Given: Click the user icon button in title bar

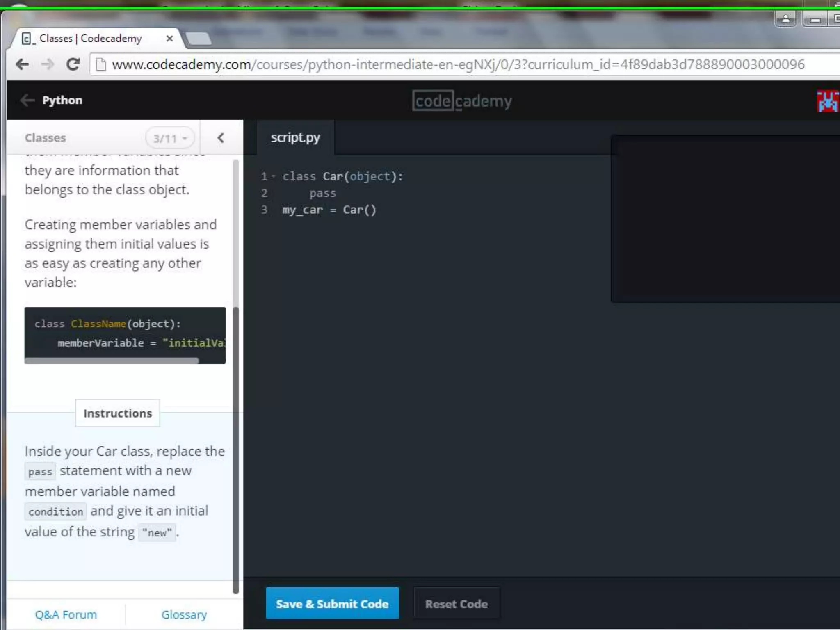Looking at the screenshot, I should [785, 19].
